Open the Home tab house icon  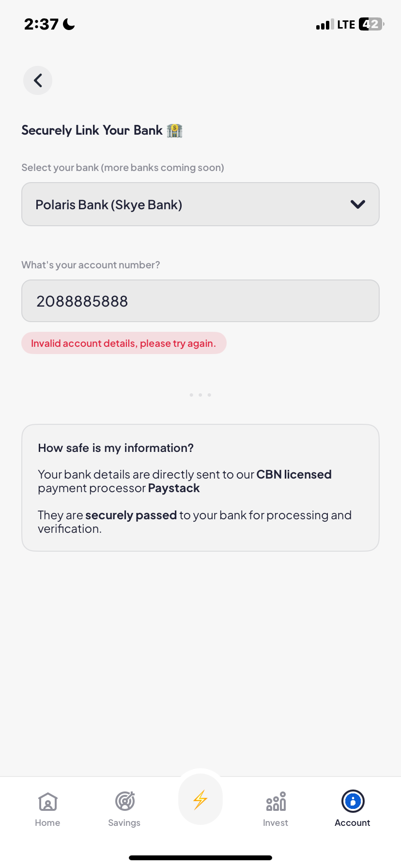47,802
